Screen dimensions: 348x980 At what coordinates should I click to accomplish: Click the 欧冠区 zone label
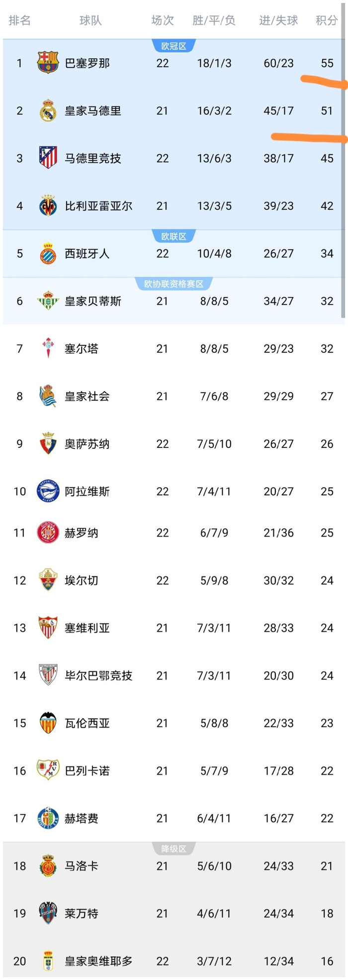coord(174,46)
